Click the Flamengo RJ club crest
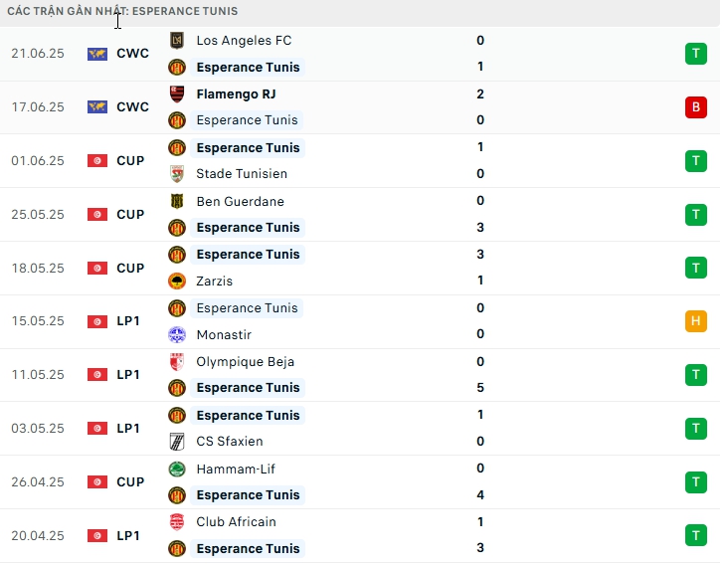 177,94
